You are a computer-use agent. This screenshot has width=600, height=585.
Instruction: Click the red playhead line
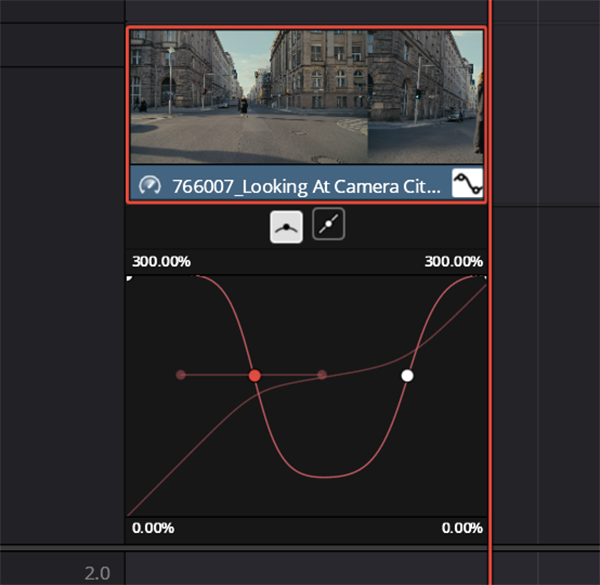(490, 292)
